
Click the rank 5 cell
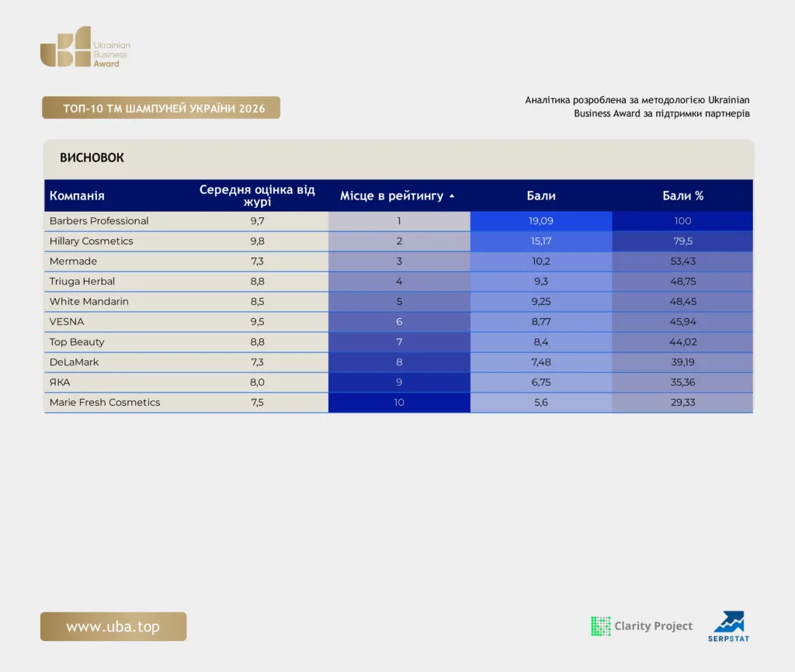(x=399, y=302)
